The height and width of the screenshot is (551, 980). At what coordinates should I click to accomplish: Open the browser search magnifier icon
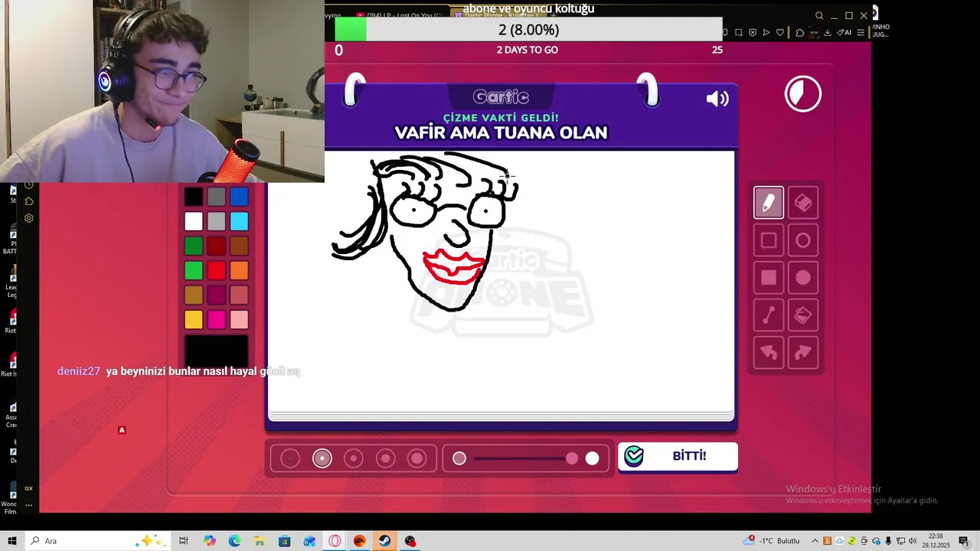819,15
